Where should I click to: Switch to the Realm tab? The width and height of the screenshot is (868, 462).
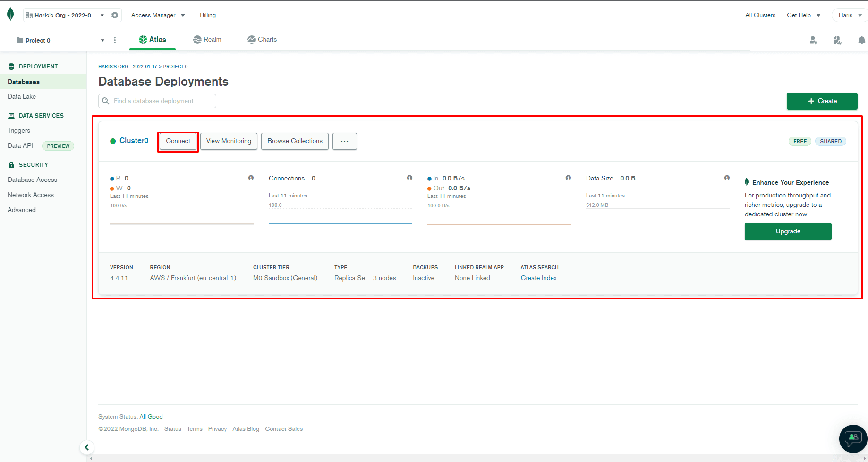(x=207, y=40)
